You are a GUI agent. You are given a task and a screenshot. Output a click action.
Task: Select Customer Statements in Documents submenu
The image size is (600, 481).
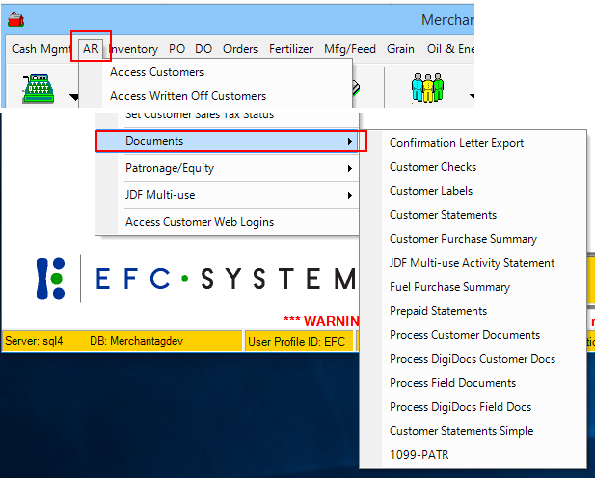tap(443, 215)
